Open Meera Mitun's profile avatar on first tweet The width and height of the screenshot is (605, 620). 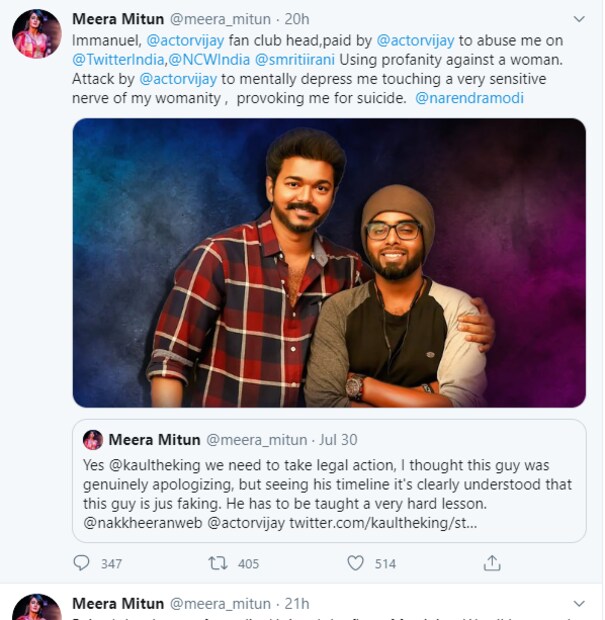pos(36,34)
